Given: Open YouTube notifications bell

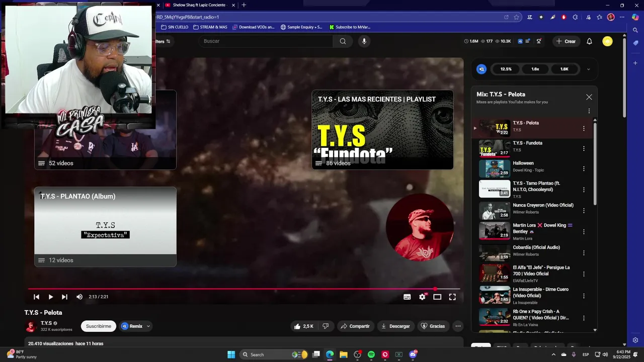Looking at the screenshot, I should click(x=589, y=41).
